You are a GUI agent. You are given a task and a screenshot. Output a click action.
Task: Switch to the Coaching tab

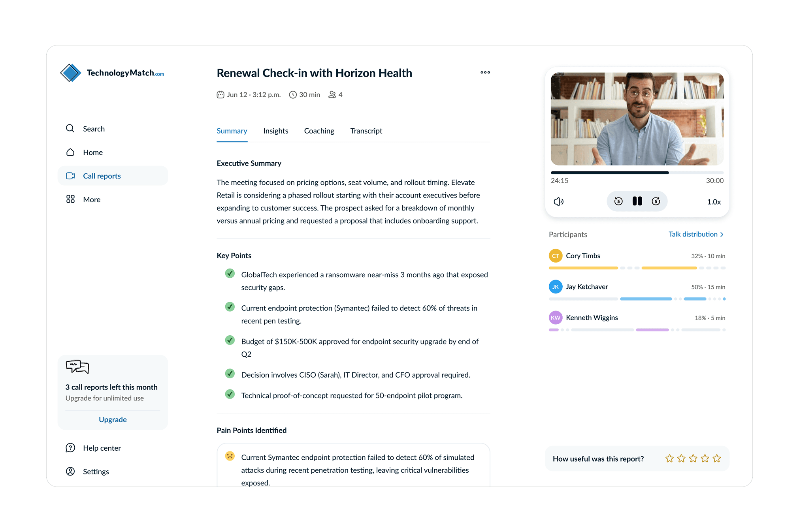319,131
